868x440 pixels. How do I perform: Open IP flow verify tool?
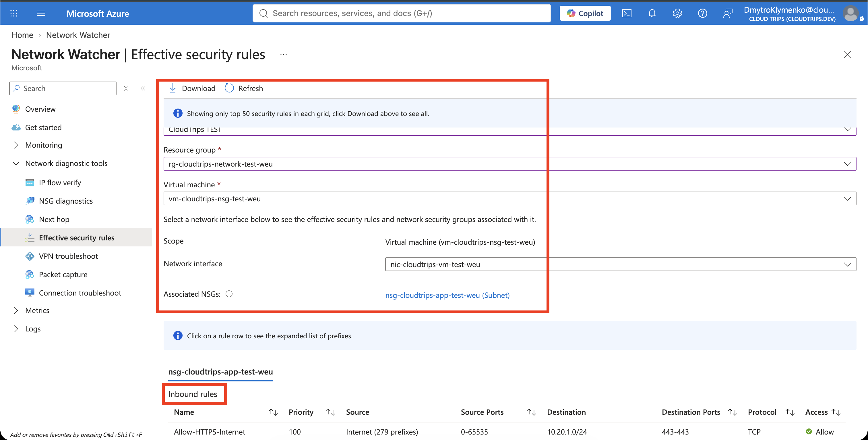tap(60, 182)
